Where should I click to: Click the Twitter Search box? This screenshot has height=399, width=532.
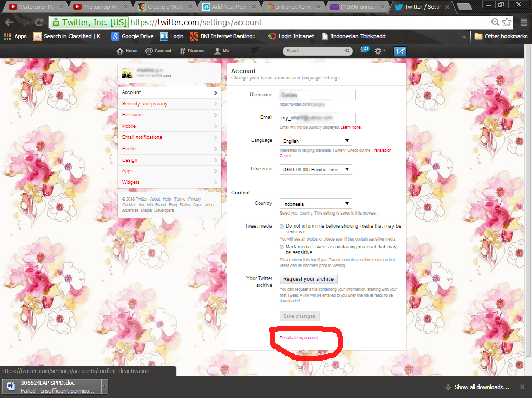tap(317, 51)
